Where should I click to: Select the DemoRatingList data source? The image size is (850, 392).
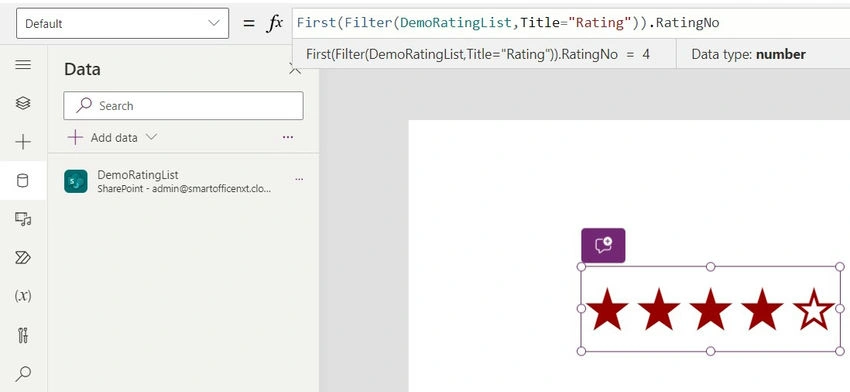tap(183, 181)
